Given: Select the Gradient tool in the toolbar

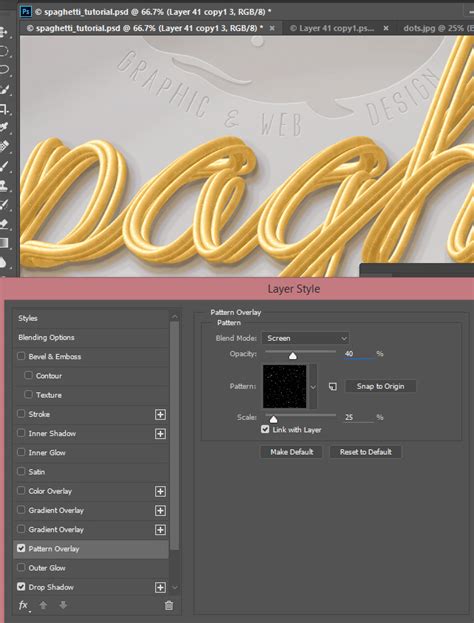Looking at the screenshot, I should point(4,243).
